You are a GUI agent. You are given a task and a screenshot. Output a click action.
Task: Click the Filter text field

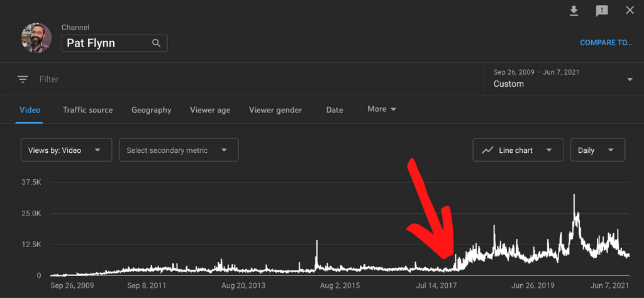coord(49,79)
